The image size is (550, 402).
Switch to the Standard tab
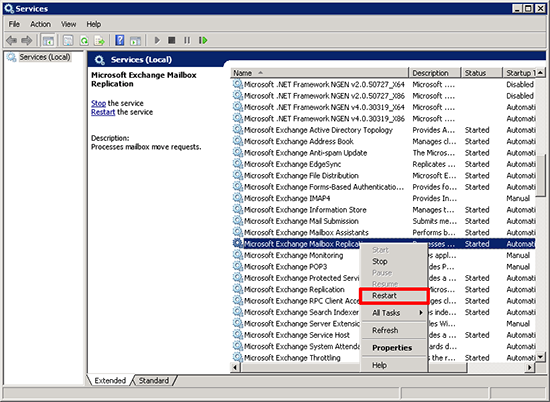[154, 381]
